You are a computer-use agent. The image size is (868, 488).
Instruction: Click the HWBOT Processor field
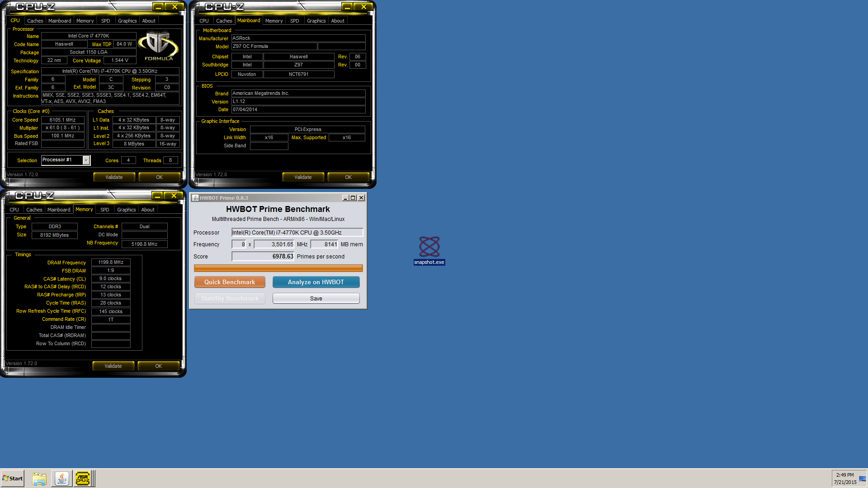click(x=297, y=232)
